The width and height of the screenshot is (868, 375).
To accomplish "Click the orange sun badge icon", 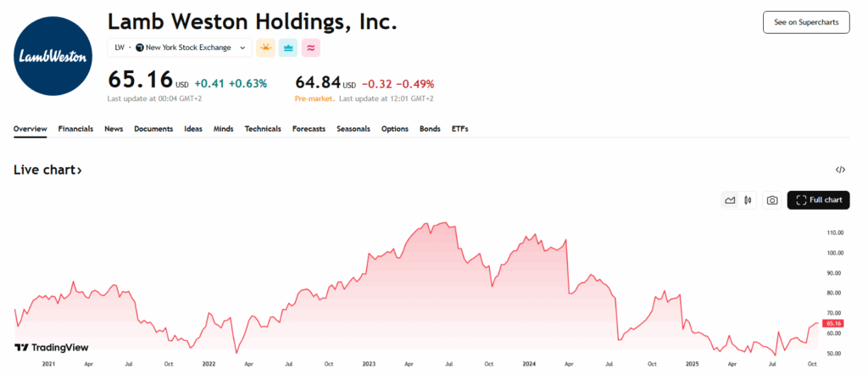I will (265, 48).
